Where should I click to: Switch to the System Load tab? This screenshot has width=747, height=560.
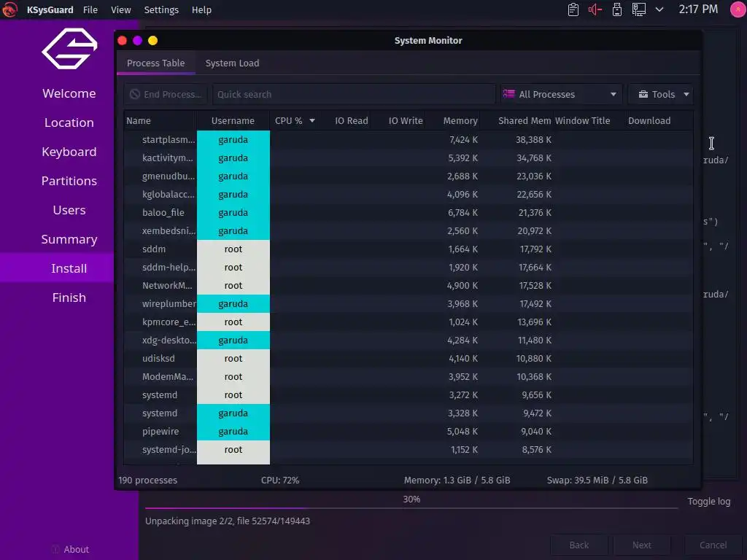click(232, 63)
